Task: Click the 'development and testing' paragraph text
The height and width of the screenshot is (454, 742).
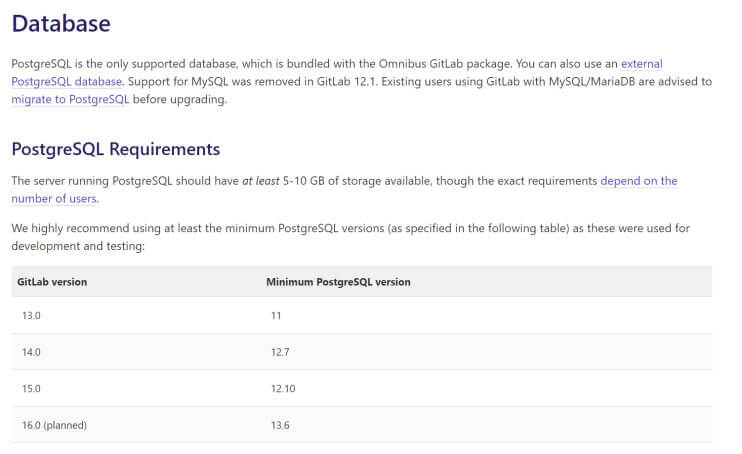Action: [x=78, y=246]
